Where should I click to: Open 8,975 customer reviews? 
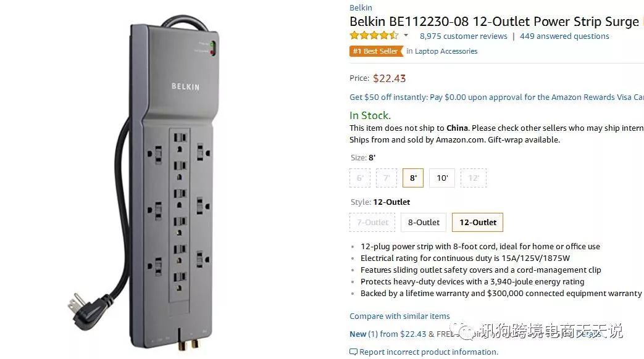click(463, 36)
